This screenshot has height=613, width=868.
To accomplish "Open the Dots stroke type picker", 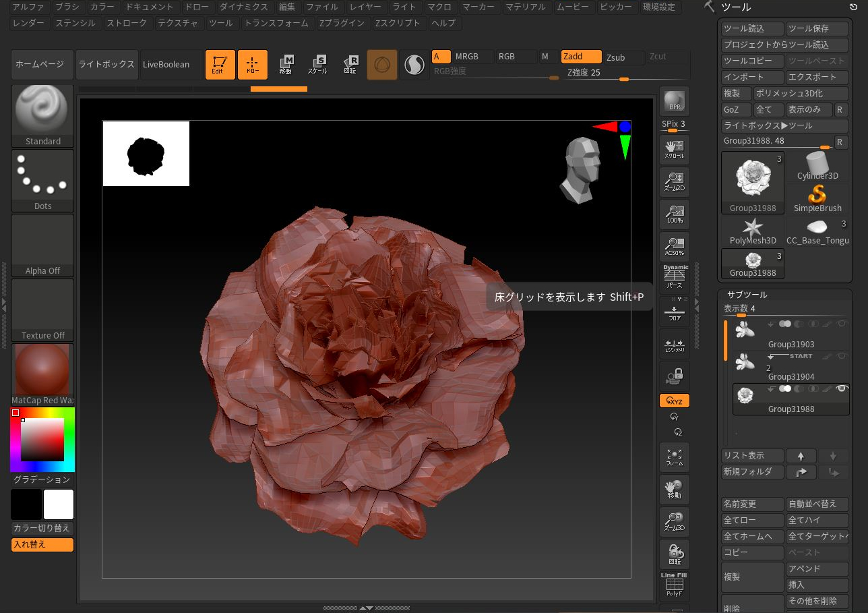I will point(42,180).
